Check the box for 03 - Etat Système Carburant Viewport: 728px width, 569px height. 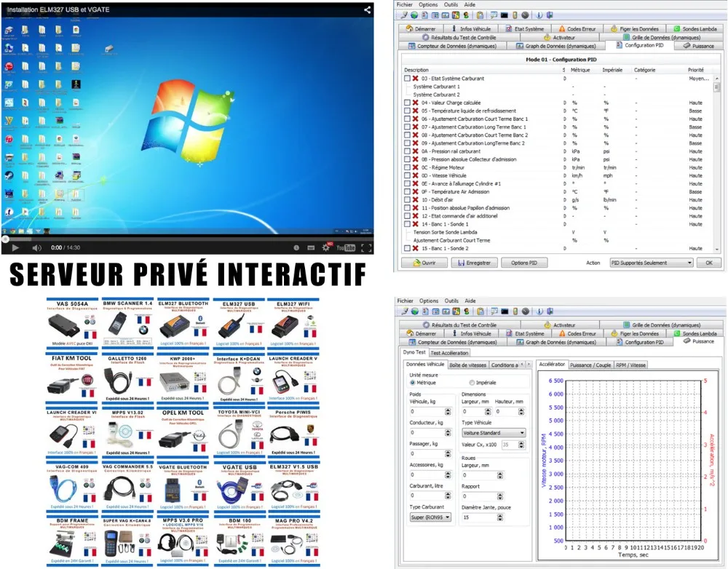[407, 79]
